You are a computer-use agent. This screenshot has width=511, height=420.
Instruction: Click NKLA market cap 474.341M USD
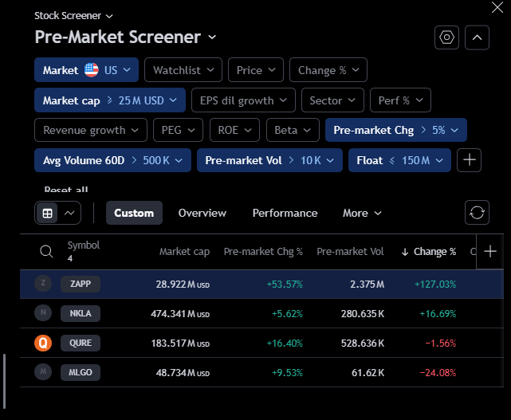coord(180,314)
